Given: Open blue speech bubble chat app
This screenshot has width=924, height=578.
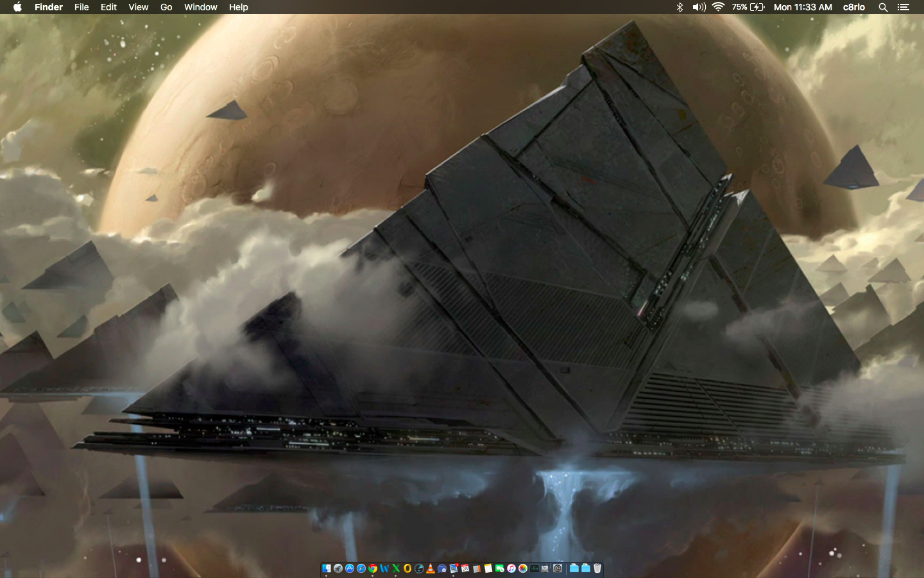Looking at the screenshot, I should (442, 568).
